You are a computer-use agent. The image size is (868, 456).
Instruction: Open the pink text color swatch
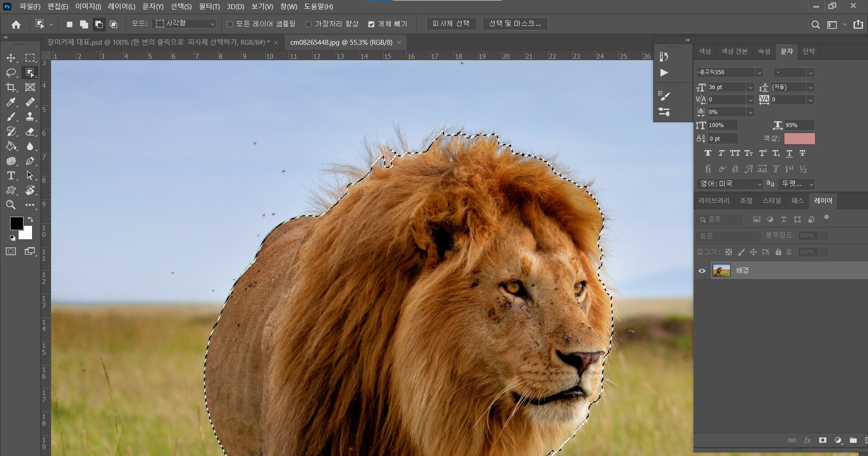(x=799, y=138)
